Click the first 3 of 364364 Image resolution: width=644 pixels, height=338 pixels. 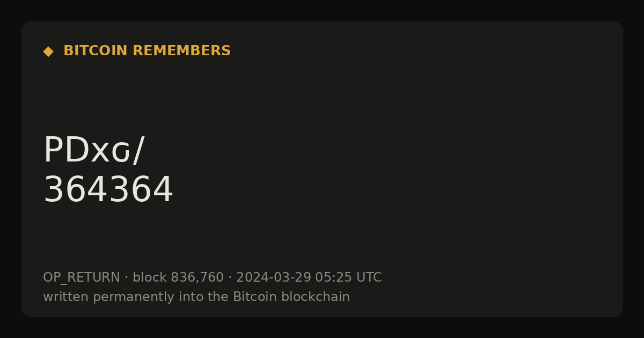pos(53,190)
